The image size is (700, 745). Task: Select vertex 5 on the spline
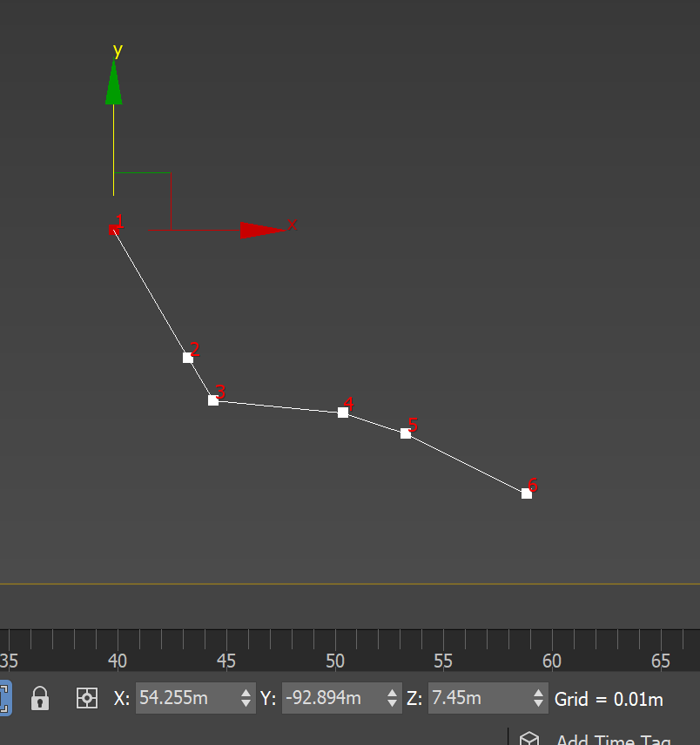pos(406,433)
